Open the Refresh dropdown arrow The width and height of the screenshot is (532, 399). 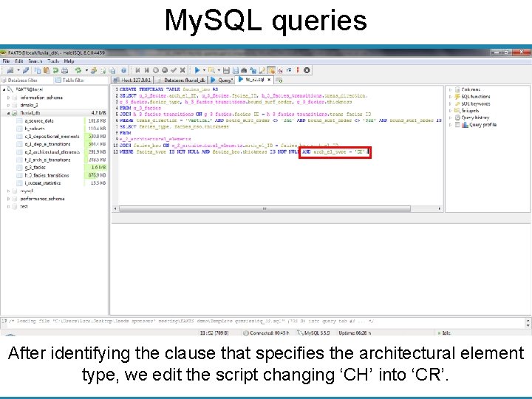(x=86, y=70)
